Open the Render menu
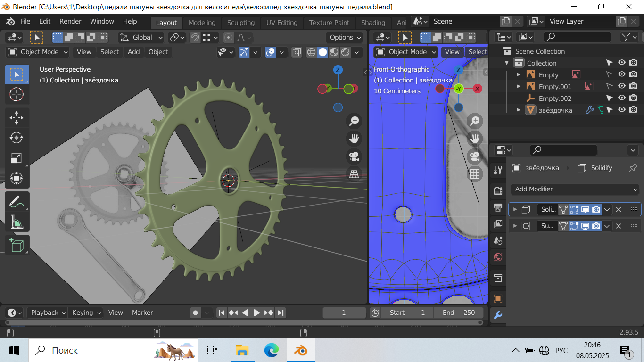 pos(70,21)
